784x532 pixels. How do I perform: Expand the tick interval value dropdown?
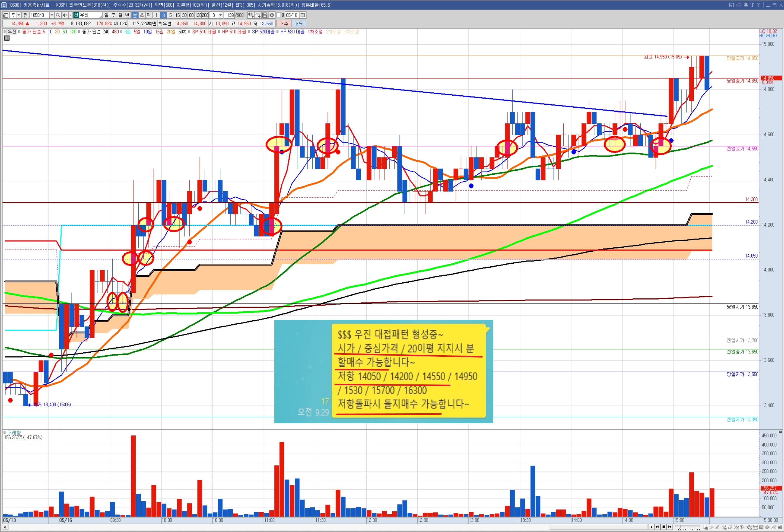coord(221,15)
